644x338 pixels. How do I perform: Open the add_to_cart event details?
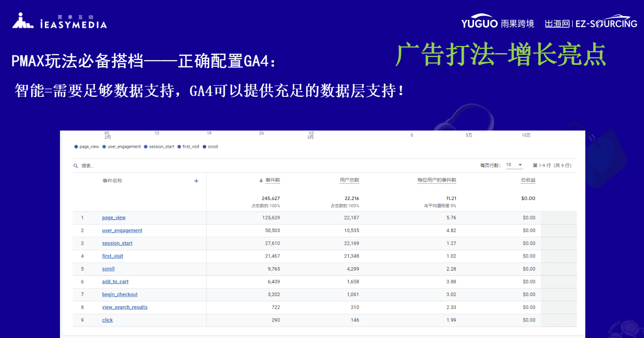point(115,281)
